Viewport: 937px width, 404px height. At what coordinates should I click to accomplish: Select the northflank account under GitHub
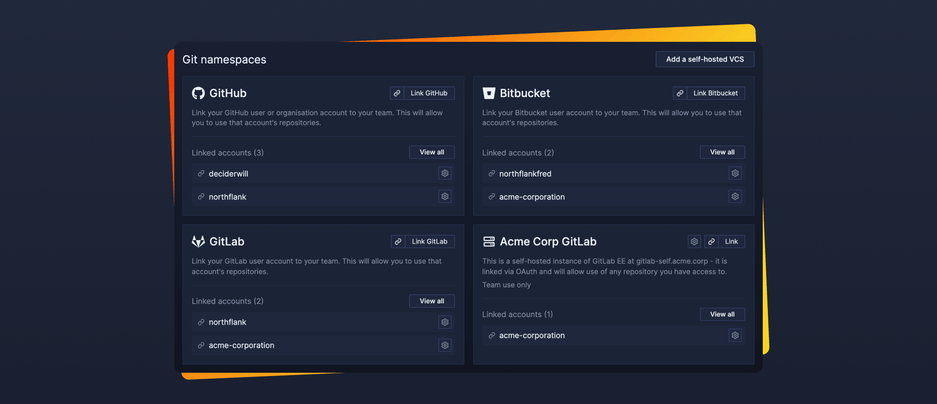(323, 197)
